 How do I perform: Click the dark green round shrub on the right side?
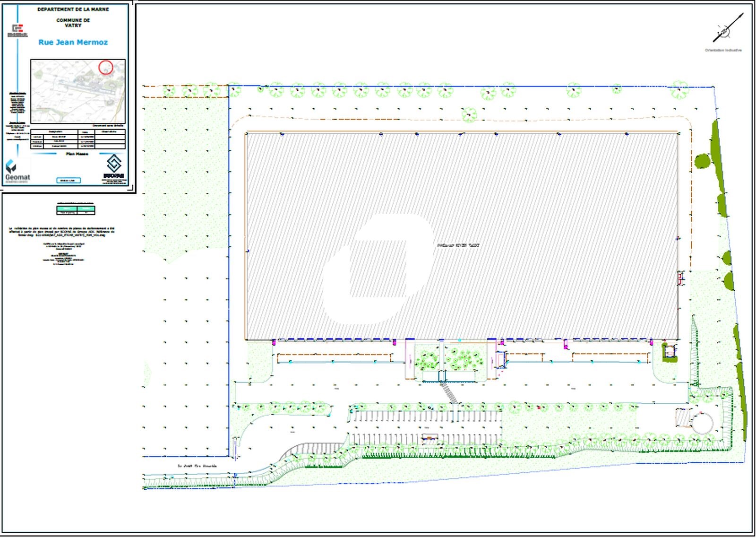pyautogui.click(x=702, y=161)
